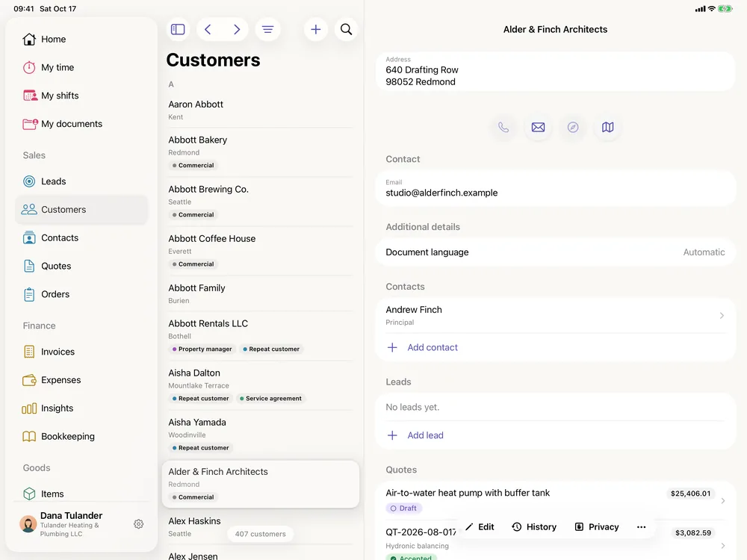This screenshot has height=560, width=747.
Task: Open the more options ellipsis
Action: point(641,526)
